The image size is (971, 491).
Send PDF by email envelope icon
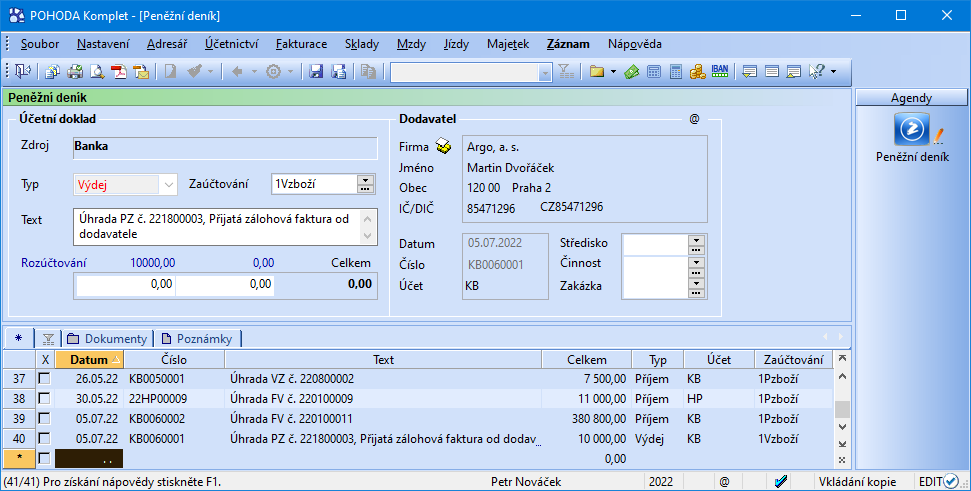[141, 72]
